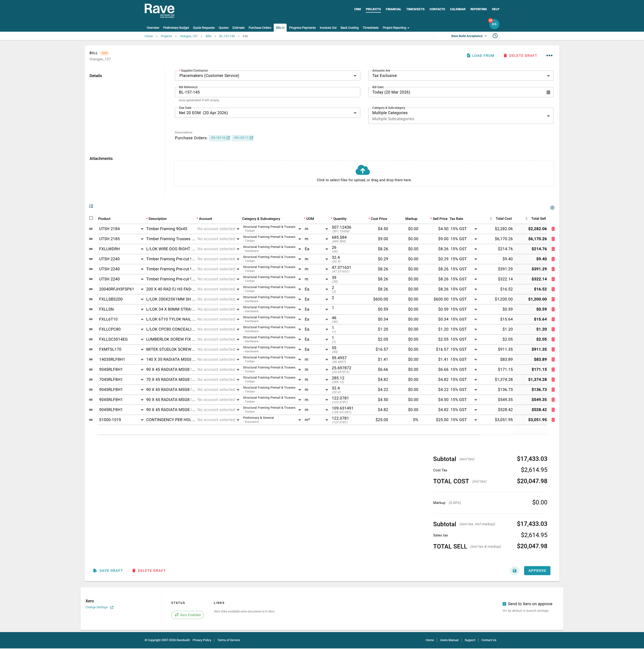Expand the Due Date dropdown
The height and width of the screenshot is (649, 644).
pyautogui.click(x=355, y=113)
